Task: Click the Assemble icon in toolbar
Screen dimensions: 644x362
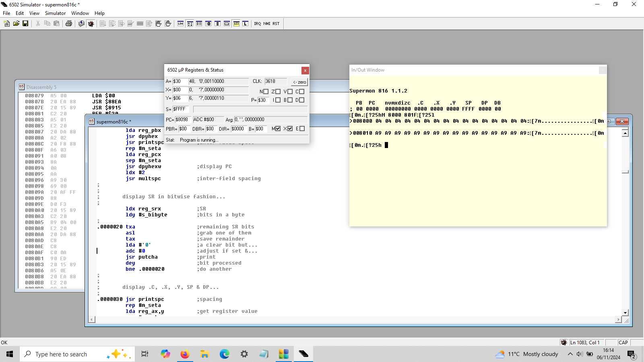Action: click(81, 24)
